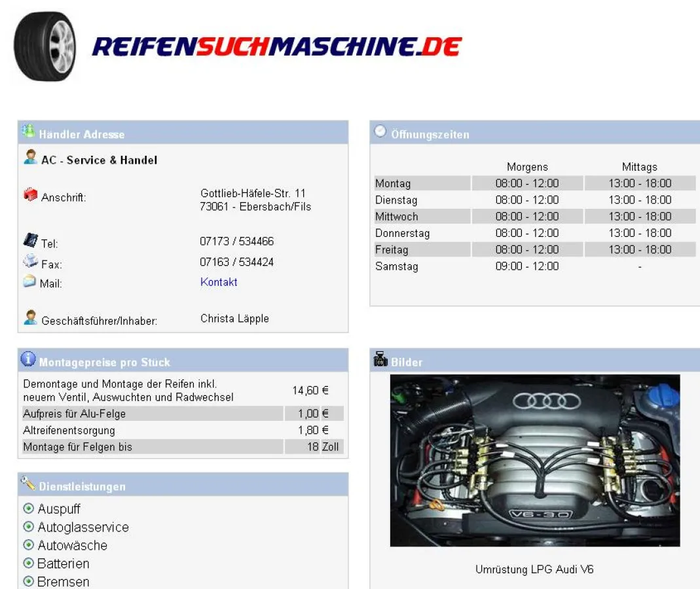Select the Batterien radio bullet
Viewport: 700px width, 589px height.
(29, 563)
